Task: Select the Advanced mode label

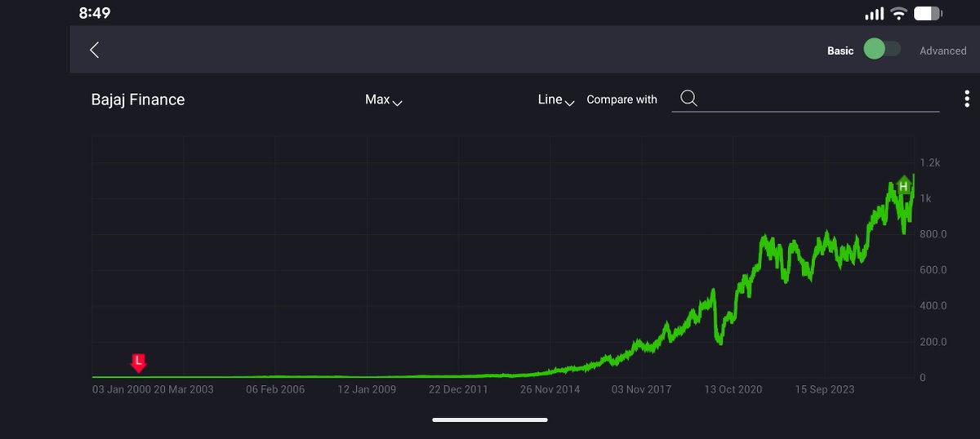Action: tap(942, 51)
